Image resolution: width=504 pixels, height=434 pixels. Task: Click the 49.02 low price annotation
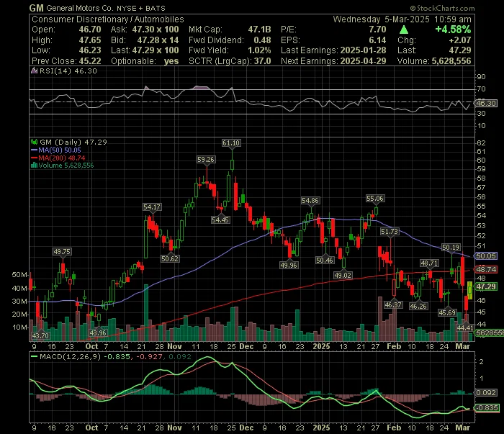[343, 276]
